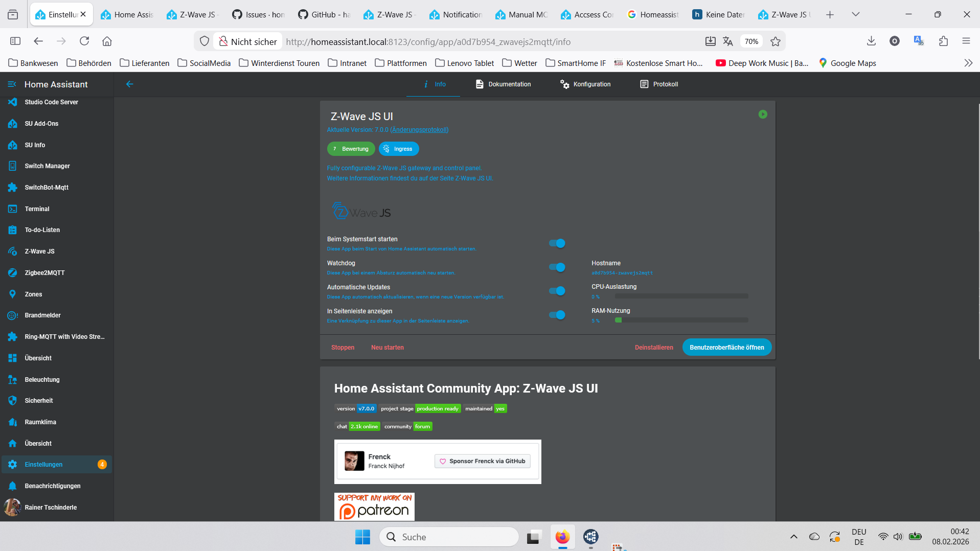
Task: Go back with the app back arrow
Action: [x=130, y=84]
